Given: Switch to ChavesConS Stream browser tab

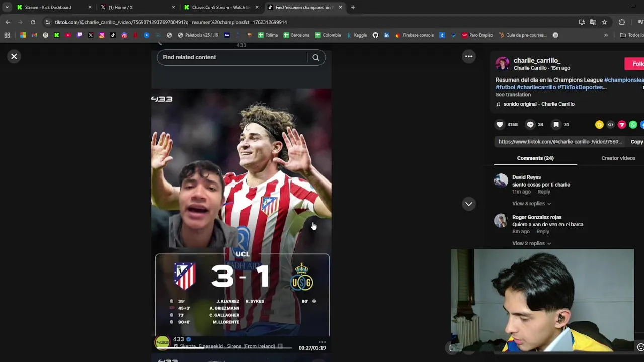Looking at the screenshot, I should [x=220, y=7].
